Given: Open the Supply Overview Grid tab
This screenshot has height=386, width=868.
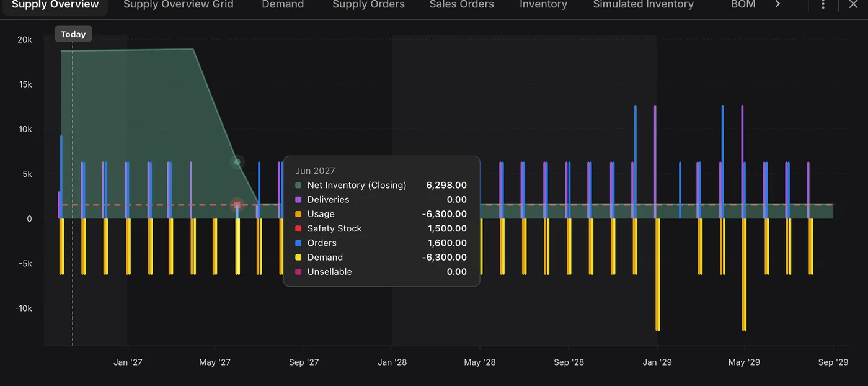Looking at the screenshot, I should (x=179, y=5).
